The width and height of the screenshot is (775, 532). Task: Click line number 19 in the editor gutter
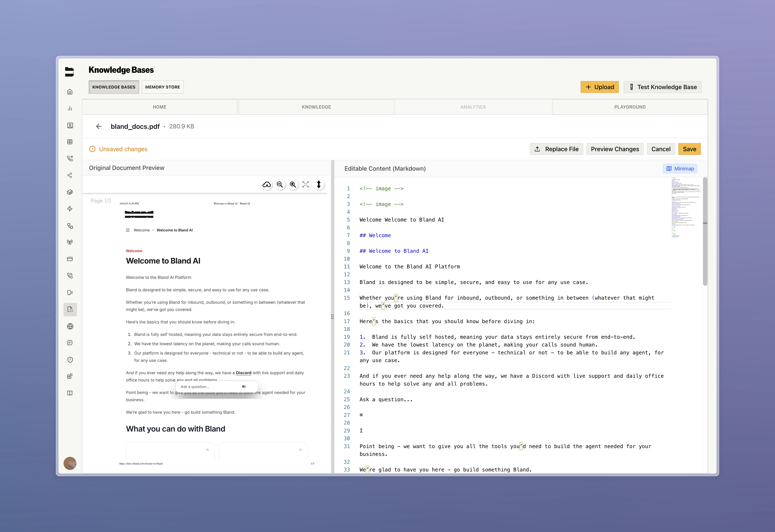pyautogui.click(x=347, y=337)
